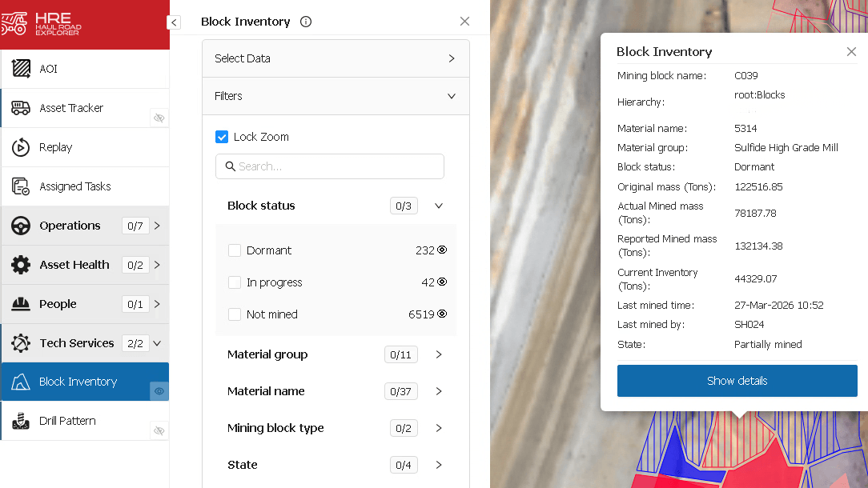
Task: Click the Block status 0/3 count badge
Action: [x=404, y=206]
